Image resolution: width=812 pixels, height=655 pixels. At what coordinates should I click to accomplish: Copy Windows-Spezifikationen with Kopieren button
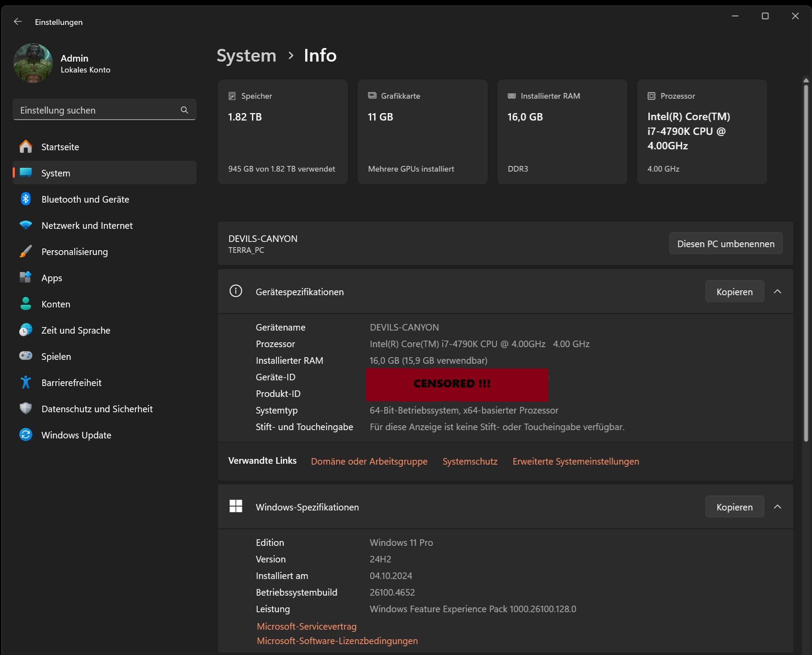coord(735,507)
